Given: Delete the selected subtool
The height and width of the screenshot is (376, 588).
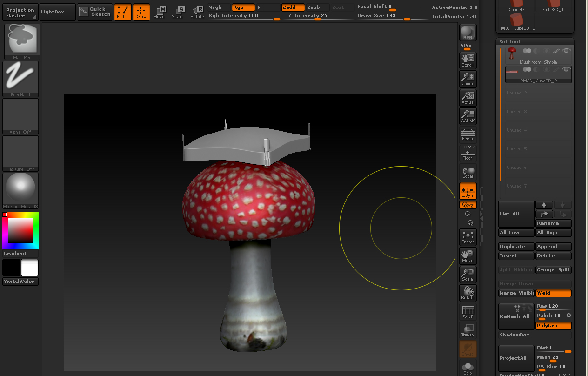Looking at the screenshot, I should click(554, 256).
